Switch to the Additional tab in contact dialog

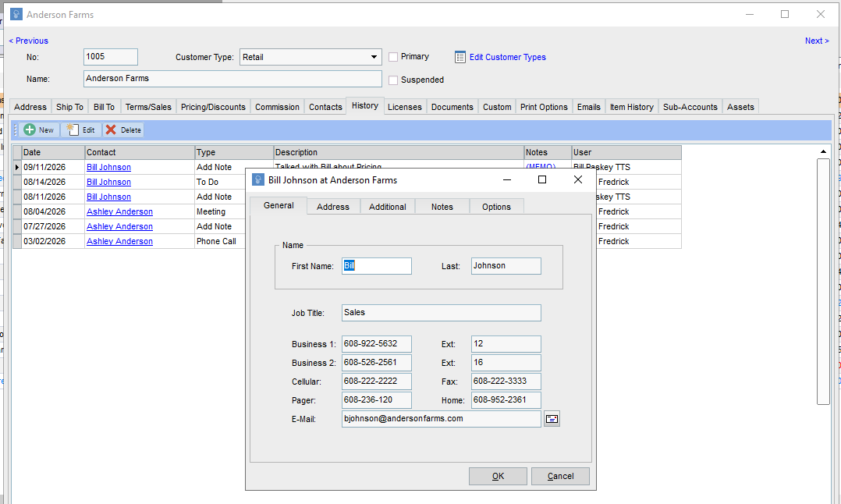pyautogui.click(x=388, y=207)
